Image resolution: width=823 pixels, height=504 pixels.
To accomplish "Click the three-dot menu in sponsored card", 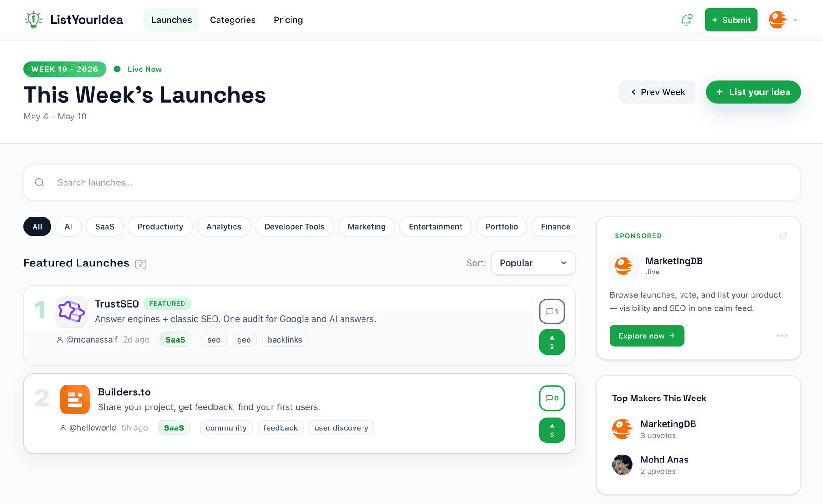I will [782, 336].
